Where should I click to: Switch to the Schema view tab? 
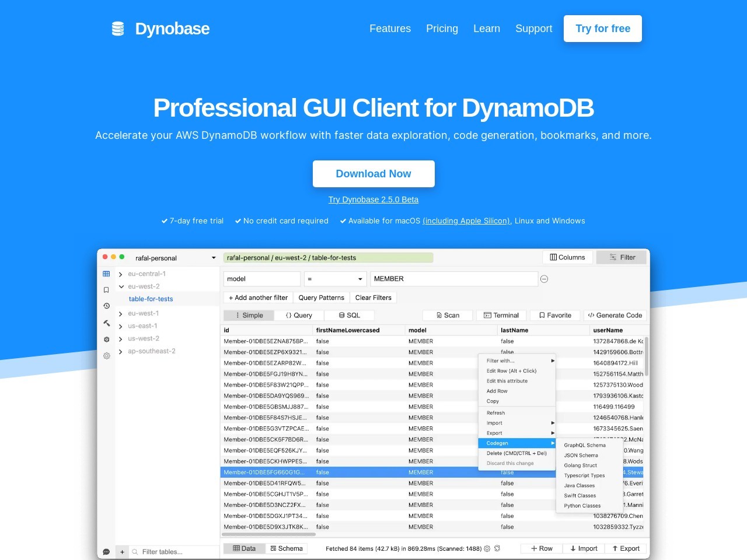[287, 548]
